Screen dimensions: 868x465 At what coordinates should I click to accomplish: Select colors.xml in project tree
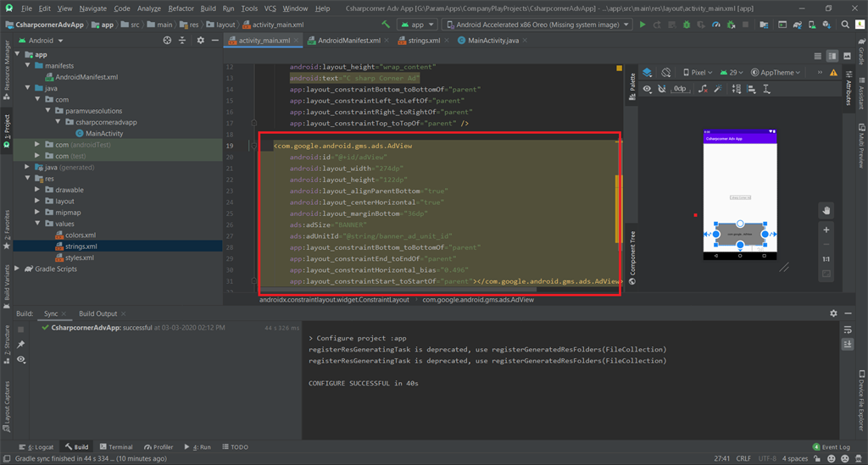tap(81, 235)
